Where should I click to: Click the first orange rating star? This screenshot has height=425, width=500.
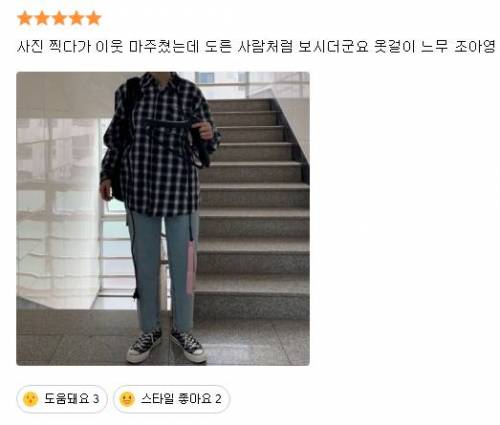[25, 18]
